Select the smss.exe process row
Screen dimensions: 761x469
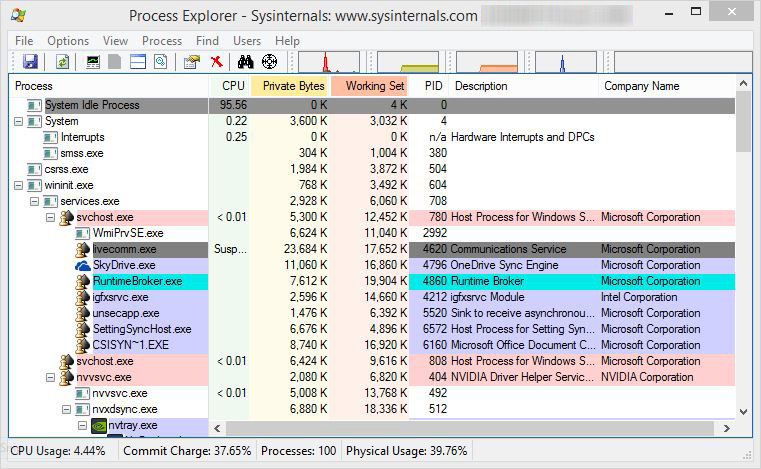point(372,153)
